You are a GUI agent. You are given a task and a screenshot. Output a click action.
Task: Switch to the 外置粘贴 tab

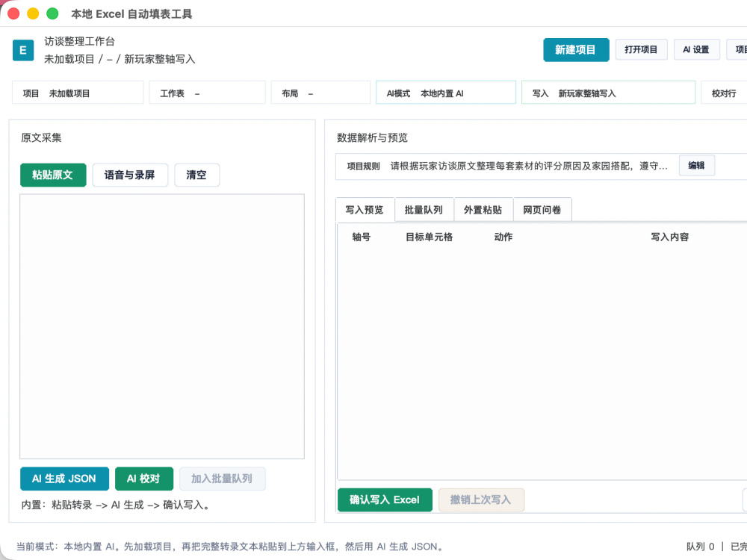pyautogui.click(x=483, y=210)
